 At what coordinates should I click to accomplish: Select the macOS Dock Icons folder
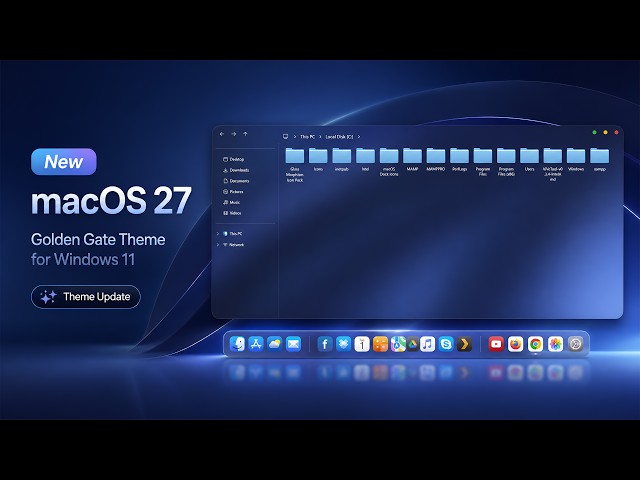389,162
